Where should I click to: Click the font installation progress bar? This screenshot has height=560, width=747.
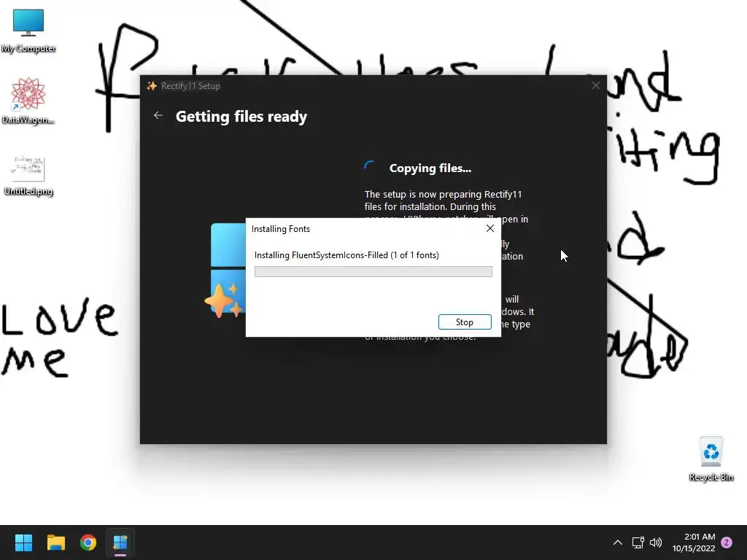373,271
